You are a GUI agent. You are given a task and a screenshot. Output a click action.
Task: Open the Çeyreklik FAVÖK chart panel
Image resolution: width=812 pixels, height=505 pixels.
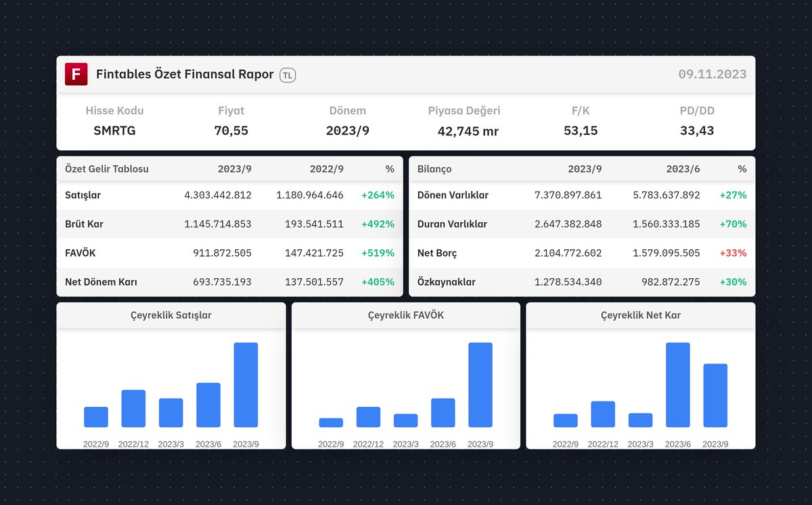coord(405,315)
